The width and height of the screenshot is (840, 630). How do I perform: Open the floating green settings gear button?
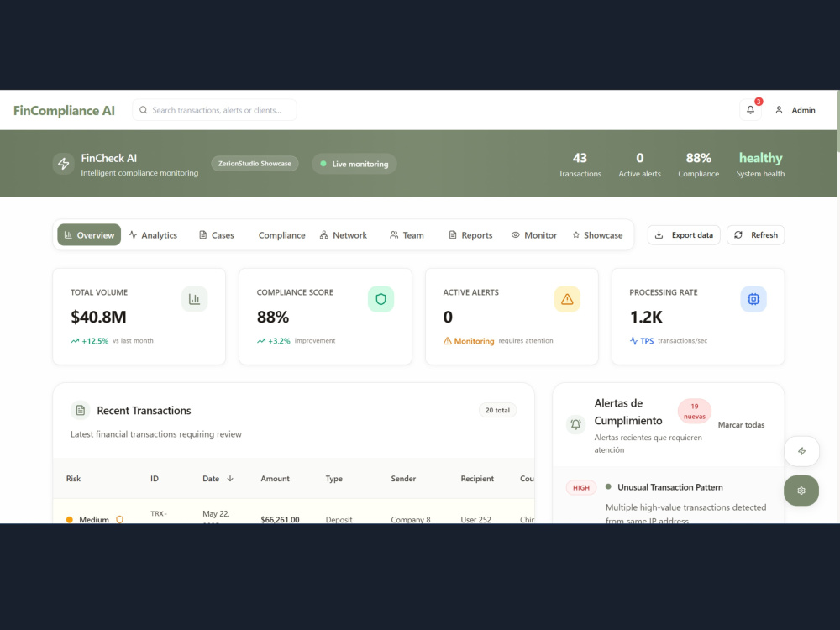[801, 491]
